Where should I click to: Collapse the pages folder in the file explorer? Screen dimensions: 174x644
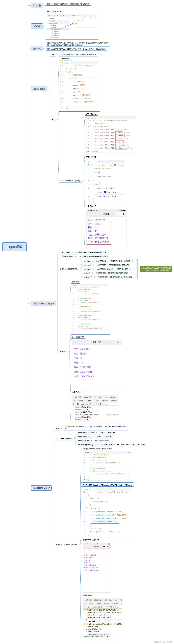click(x=50, y=25)
